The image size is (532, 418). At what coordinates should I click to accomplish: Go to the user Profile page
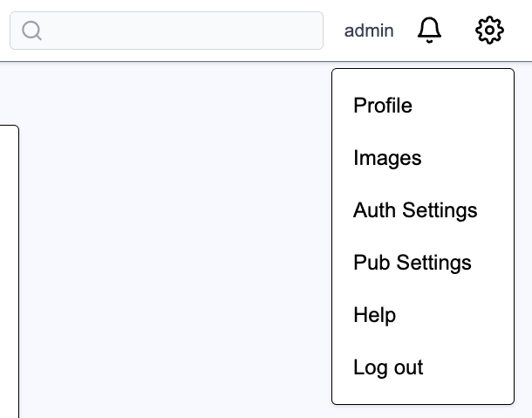coord(383,106)
